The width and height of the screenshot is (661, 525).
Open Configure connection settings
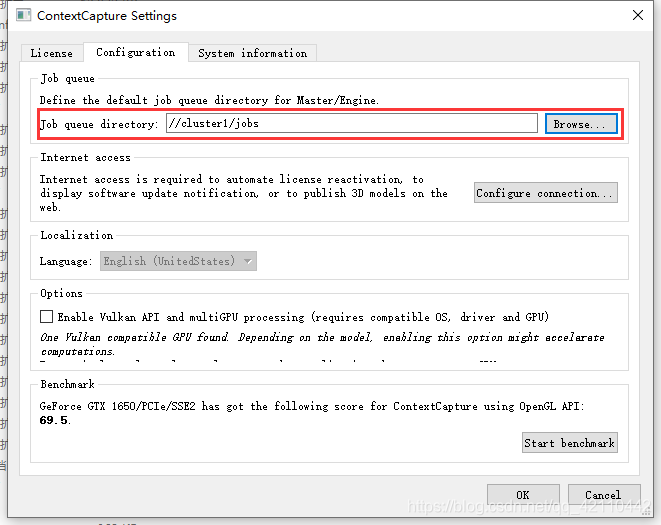click(x=545, y=193)
